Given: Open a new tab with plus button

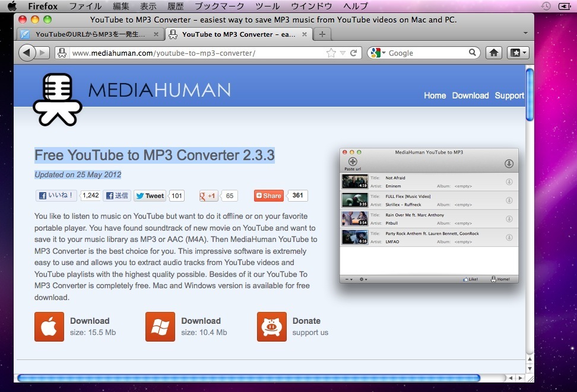Looking at the screenshot, I should [x=322, y=34].
